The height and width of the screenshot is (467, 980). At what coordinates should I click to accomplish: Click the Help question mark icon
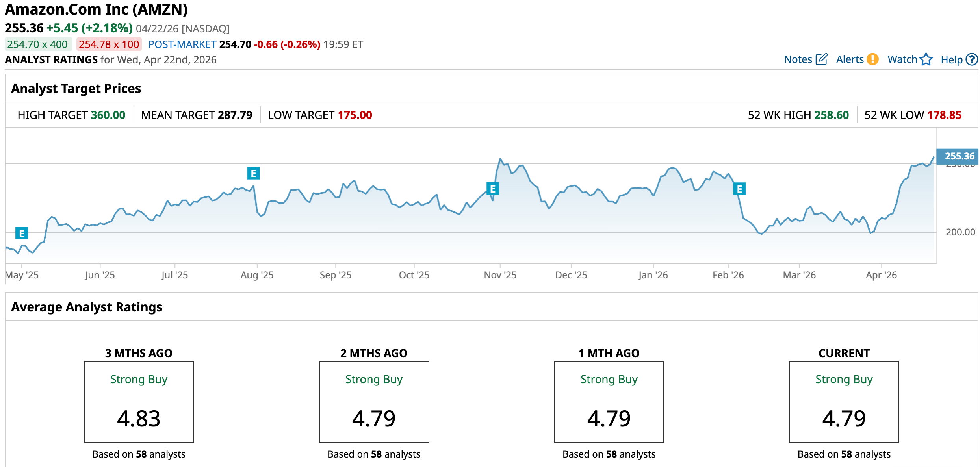click(x=972, y=59)
